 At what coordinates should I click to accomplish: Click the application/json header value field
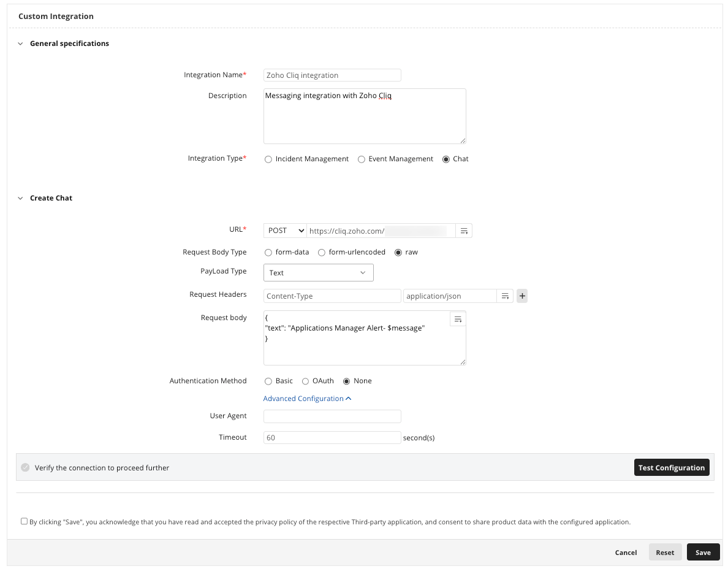point(450,296)
